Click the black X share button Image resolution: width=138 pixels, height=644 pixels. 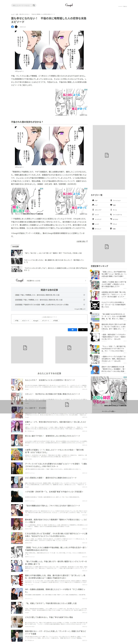pyautogui.click(x=83, y=330)
